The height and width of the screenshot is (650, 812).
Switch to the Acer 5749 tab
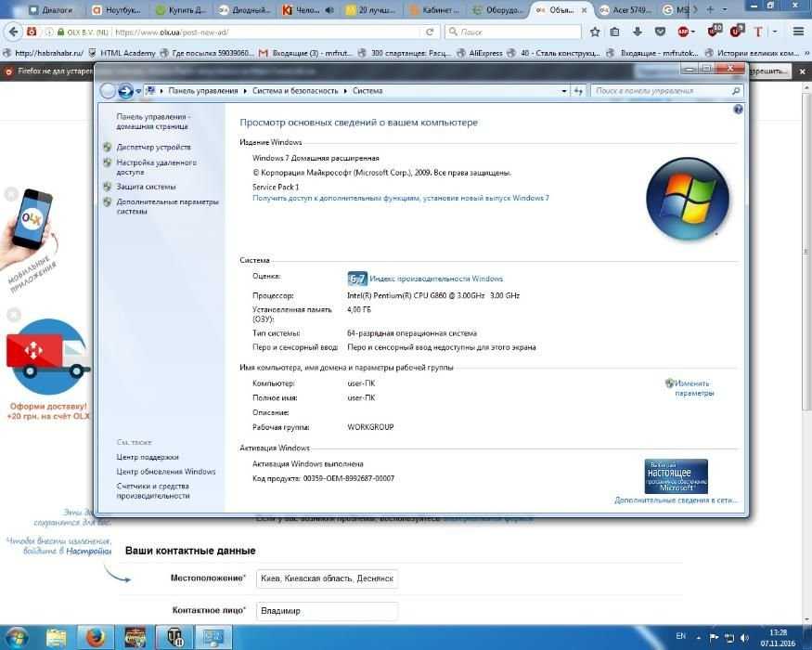coord(627,10)
